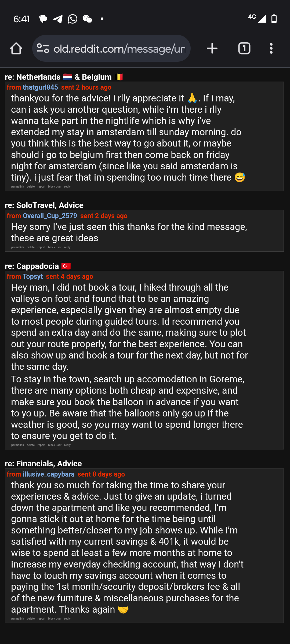Reply to thatgurl845's Netherlands message
290x644 pixels.
point(67,187)
